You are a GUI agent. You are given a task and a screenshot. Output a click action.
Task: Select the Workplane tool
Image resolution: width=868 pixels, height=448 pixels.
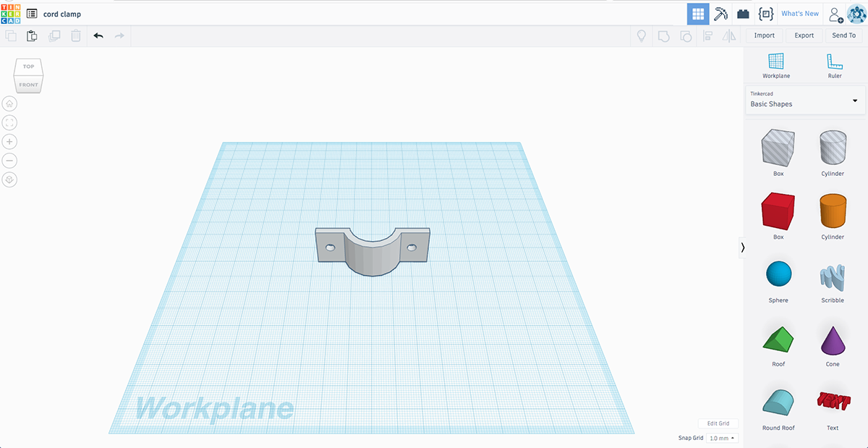coord(776,65)
